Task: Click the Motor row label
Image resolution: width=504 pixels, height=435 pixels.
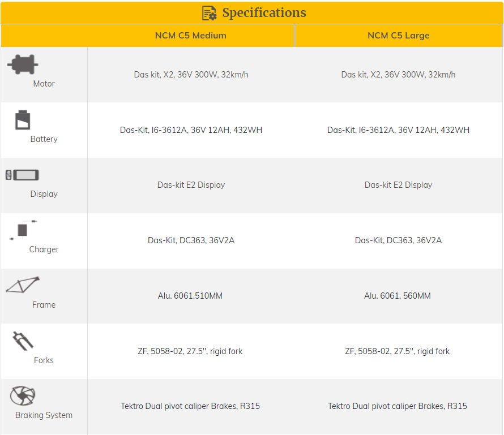Action: tap(44, 84)
